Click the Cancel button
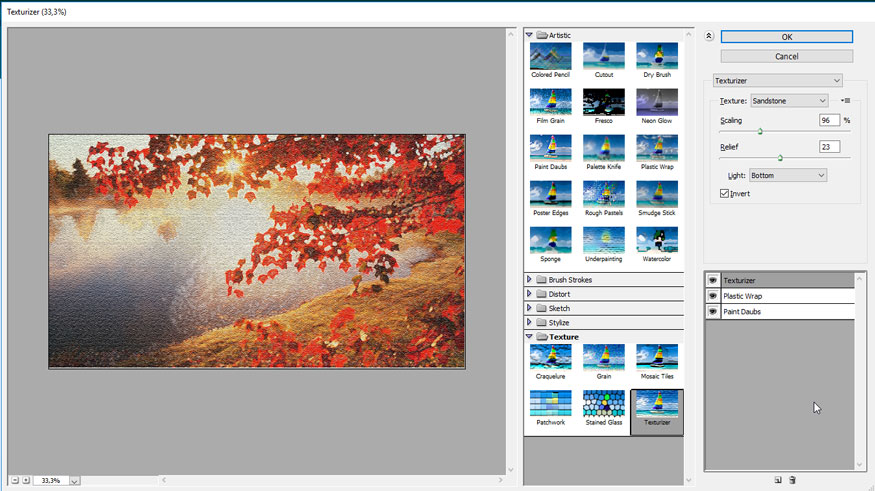The width and height of the screenshot is (875, 491). tap(787, 56)
